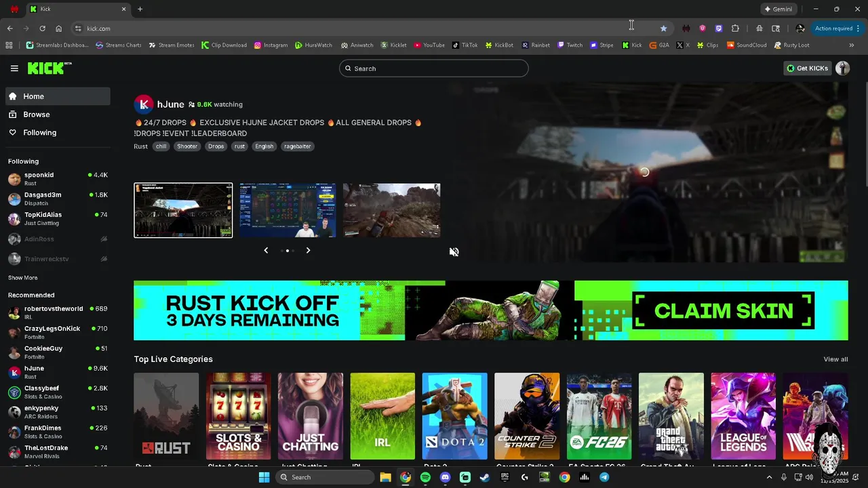Open the Rusty Loot bookmark
The height and width of the screenshot is (488, 868).
pyautogui.click(x=791, y=45)
